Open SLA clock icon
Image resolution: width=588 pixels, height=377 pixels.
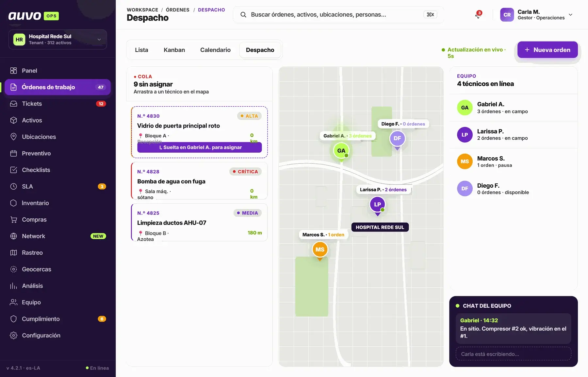point(13,186)
